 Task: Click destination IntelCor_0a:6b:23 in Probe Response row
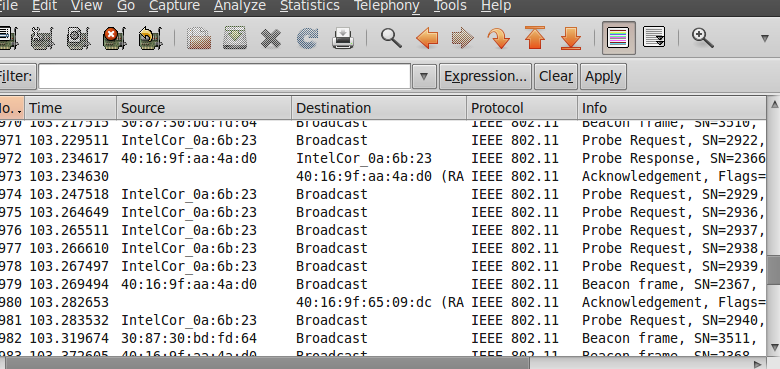coord(364,158)
